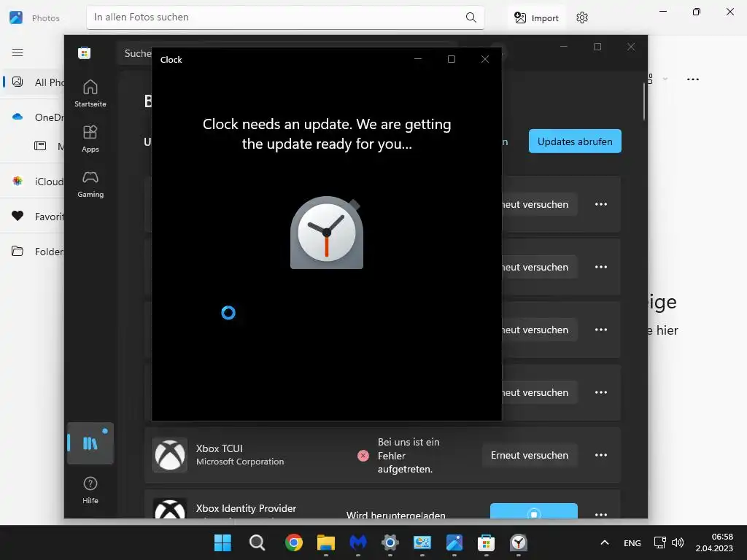Viewport: 747px width, 560px height.
Task: Click 'Erneut versuchen' for Xbox TCUI
Action: pyautogui.click(x=530, y=455)
